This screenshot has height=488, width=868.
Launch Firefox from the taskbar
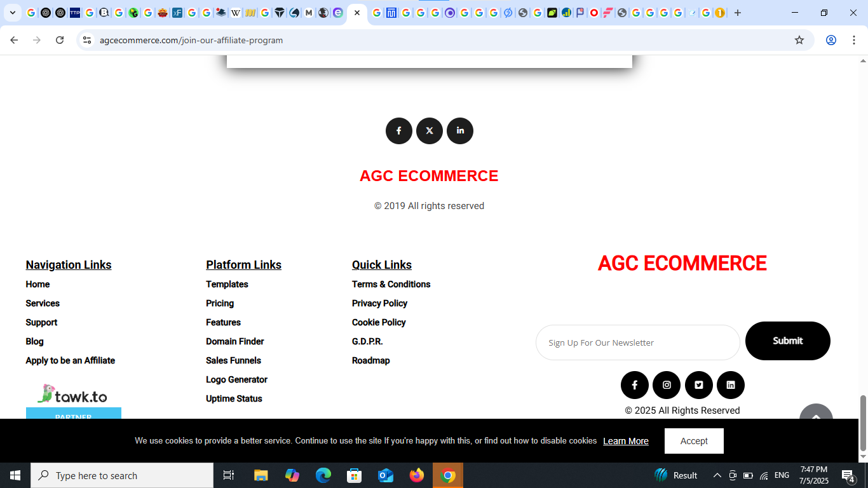417,475
